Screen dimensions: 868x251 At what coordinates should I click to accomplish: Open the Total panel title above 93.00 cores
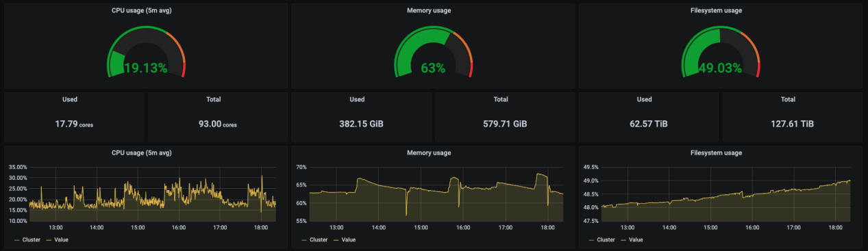coord(214,99)
